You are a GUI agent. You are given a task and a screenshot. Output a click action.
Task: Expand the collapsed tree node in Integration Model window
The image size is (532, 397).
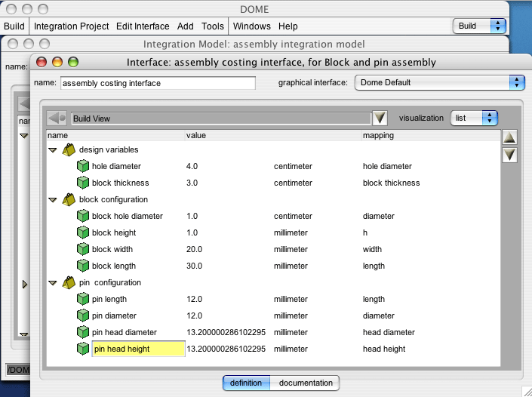pos(24,284)
